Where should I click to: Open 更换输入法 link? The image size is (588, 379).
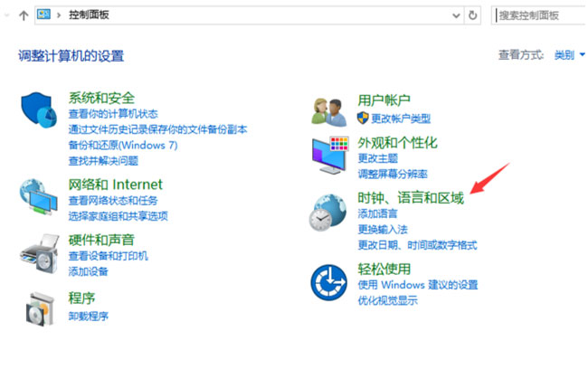tap(383, 230)
